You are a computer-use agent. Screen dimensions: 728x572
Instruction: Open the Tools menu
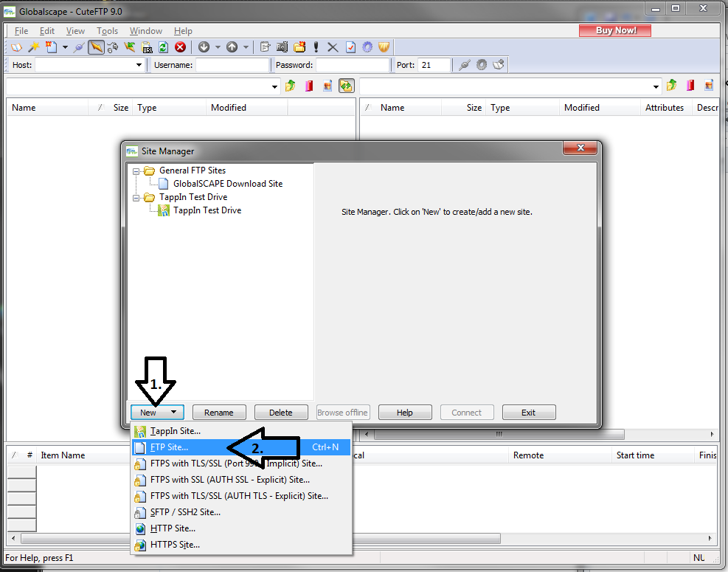[107, 31]
